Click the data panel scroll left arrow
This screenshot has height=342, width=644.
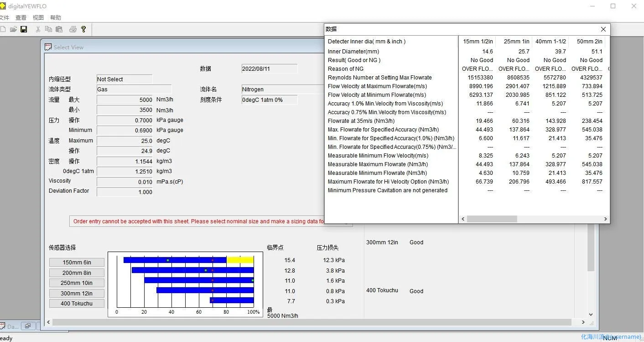[x=463, y=219]
